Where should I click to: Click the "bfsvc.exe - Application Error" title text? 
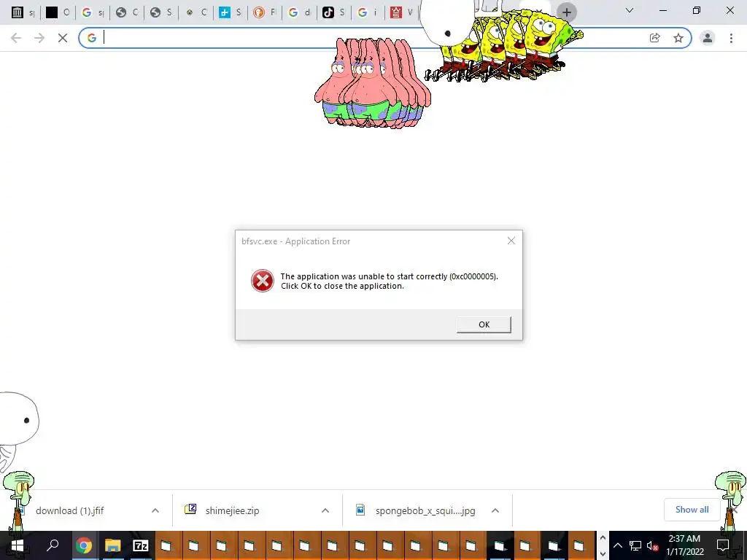(295, 241)
